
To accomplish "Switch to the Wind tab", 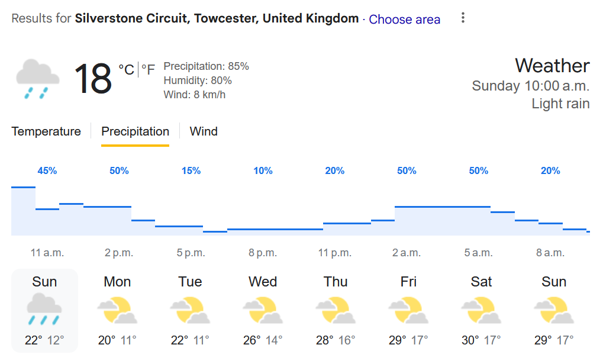I will (204, 131).
